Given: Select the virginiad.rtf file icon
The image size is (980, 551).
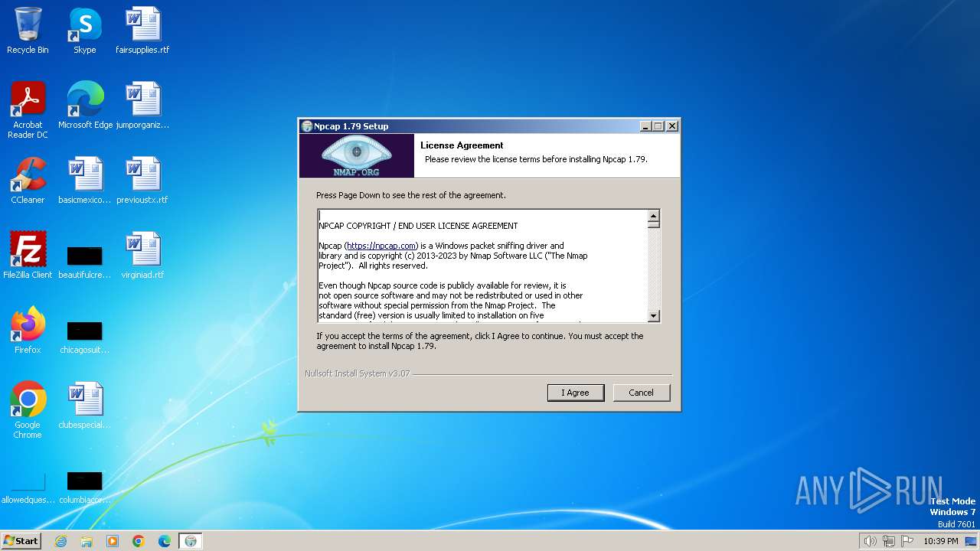Looking at the screenshot, I should [142, 256].
